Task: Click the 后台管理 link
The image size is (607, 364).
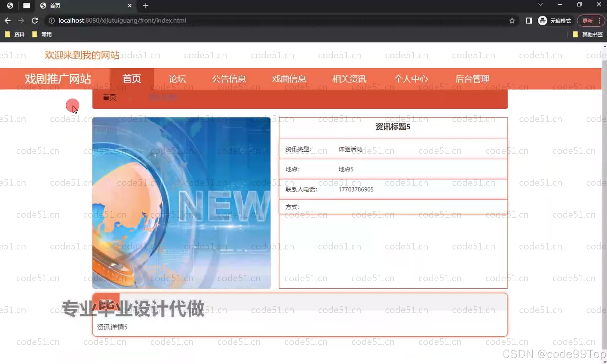Action: (472, 79)
